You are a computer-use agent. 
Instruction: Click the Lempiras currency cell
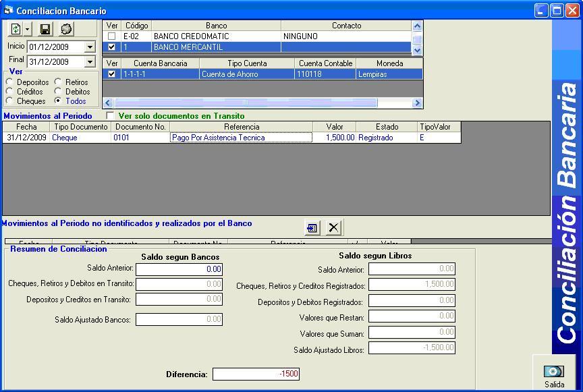[389, 74]
